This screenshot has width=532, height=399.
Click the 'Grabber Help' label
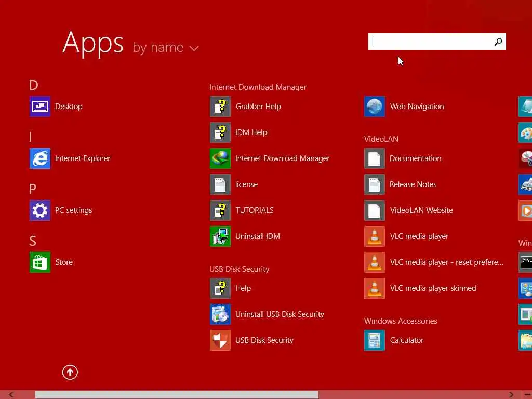258,107
